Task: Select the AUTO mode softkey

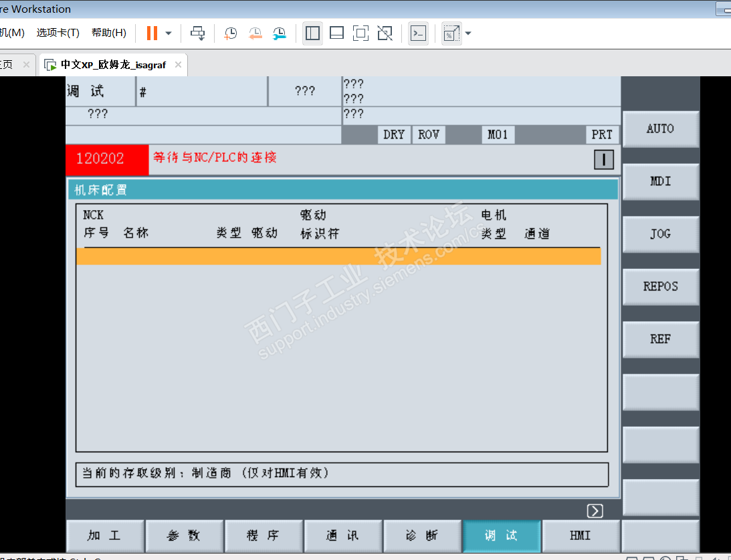Action: 661,128
